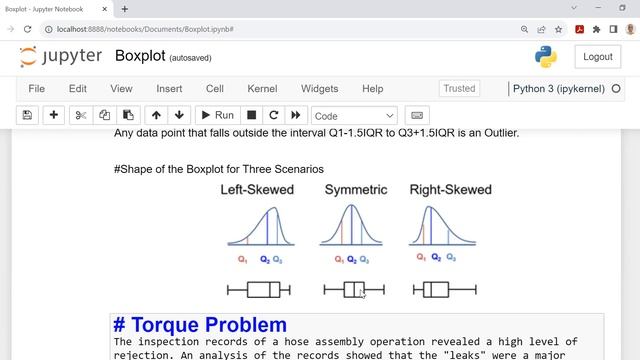640x360 pixels.
Task: Click the Python logo icon
Action: (546, 56)
